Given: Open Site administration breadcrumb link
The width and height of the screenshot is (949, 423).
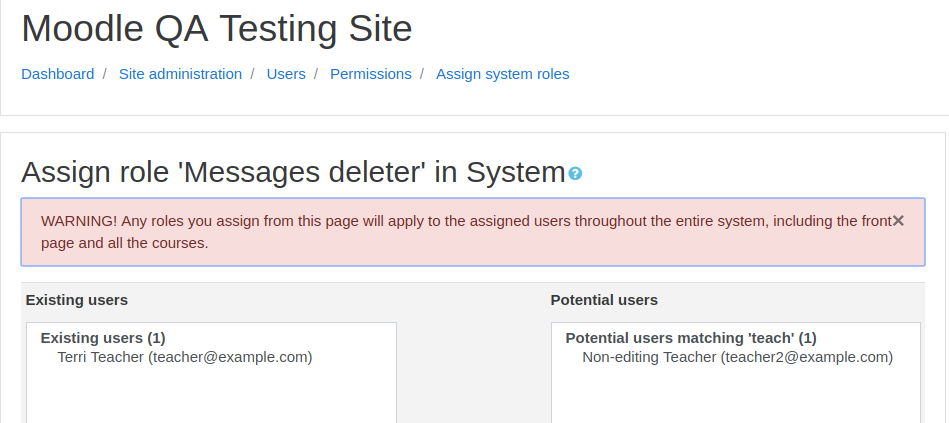Looking at the screenshot, I should click(x=180, y=74).
